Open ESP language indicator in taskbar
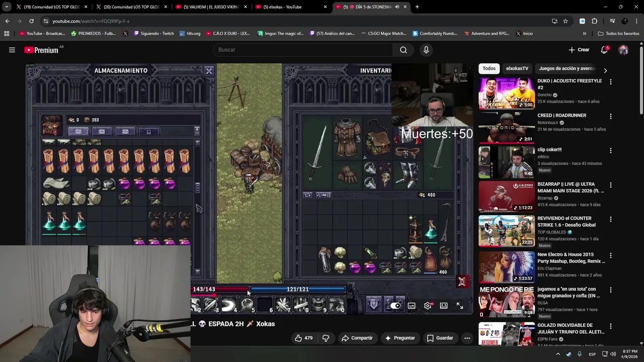 (592, 354)
